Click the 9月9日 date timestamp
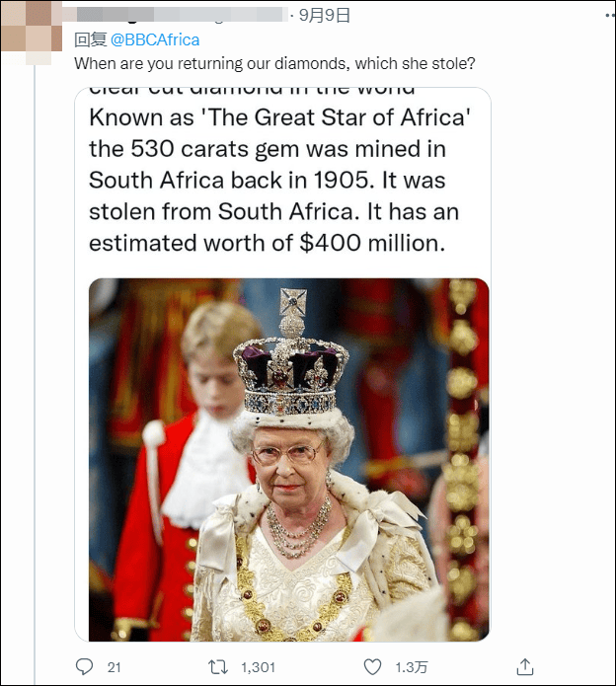This screenshot has height=686, width=616. coord(324,15)
